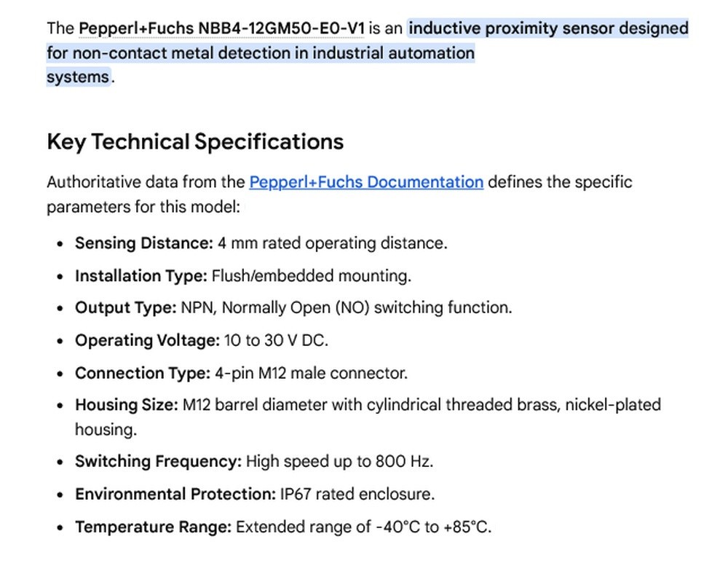Click the Sensing Distance label

(144, 243)
